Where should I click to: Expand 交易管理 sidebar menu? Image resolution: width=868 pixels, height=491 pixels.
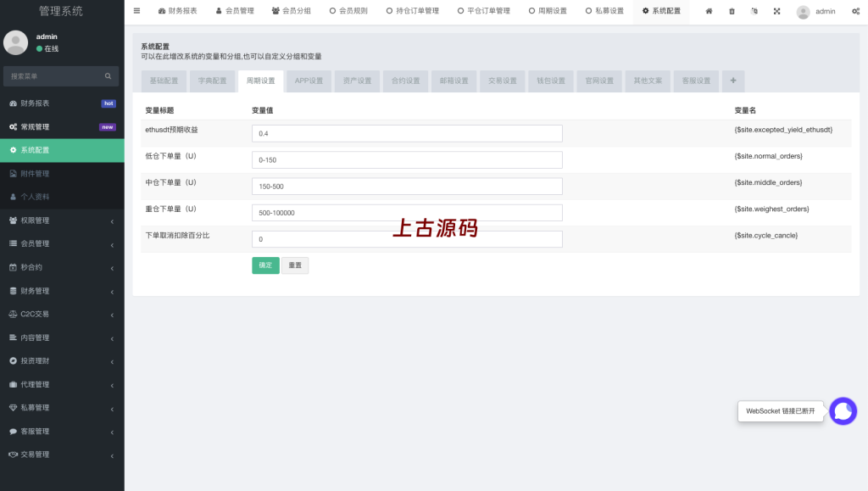[62, 455]
